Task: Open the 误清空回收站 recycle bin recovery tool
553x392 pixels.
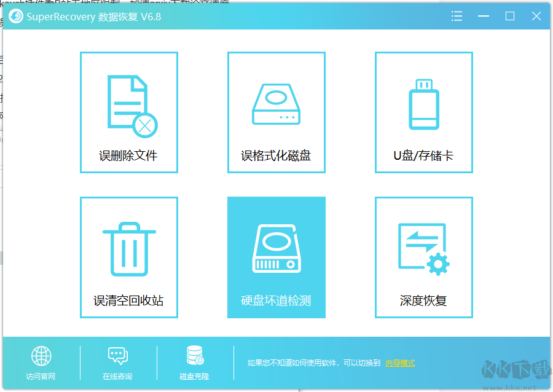Action: point(128,249)
